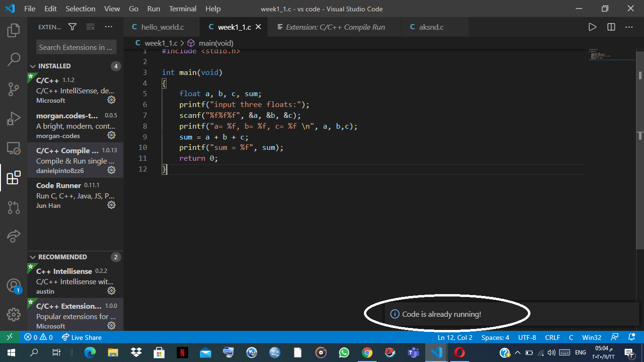Open the Explorer view in activity bar
Image resolution: width=644 pixels, height=362 pixels.
14,31
